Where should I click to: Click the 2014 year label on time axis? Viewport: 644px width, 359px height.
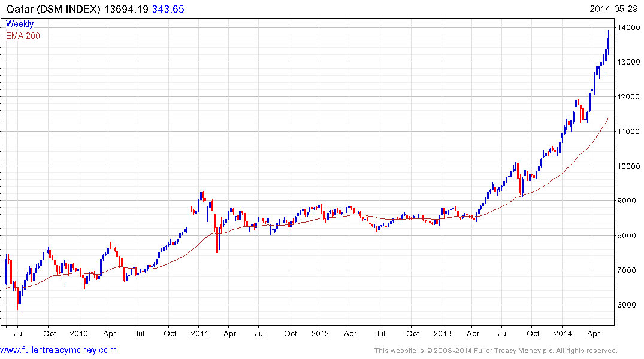563,333
